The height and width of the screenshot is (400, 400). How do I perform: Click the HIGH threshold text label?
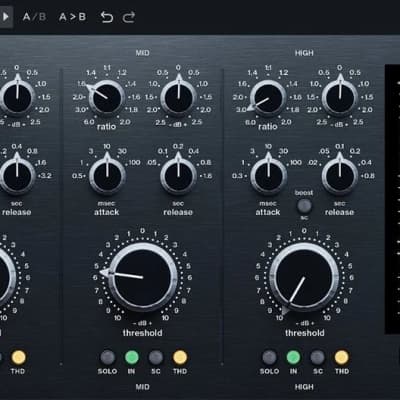tap(304, 333)
